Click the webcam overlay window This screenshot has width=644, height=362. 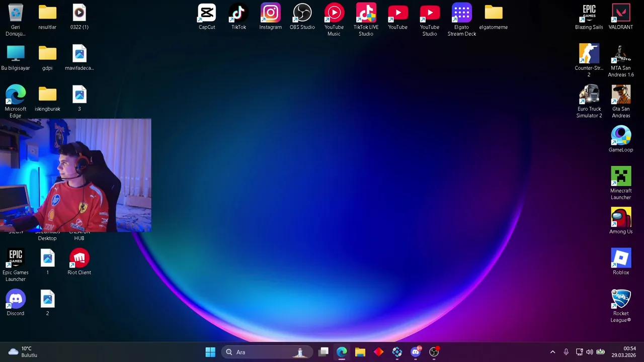click(x=75, y=175)
